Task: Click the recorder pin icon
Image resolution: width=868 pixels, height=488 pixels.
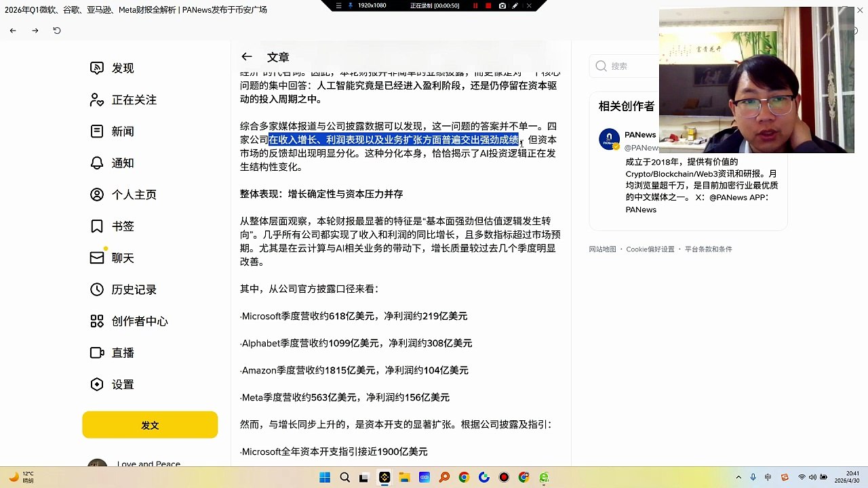Action: (351, 5)
